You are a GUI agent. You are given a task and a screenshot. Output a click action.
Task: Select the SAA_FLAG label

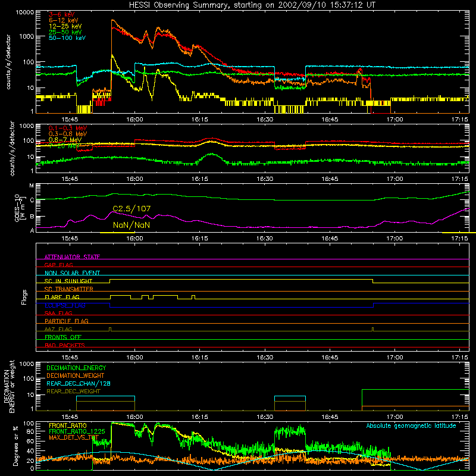(58, 313)
